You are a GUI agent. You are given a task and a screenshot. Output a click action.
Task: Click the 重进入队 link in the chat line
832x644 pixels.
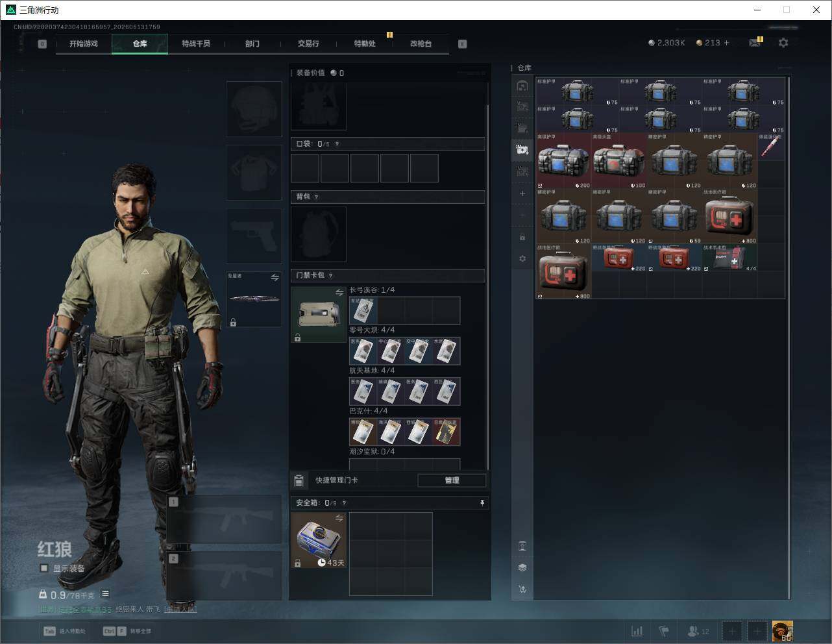coord(180,609)
